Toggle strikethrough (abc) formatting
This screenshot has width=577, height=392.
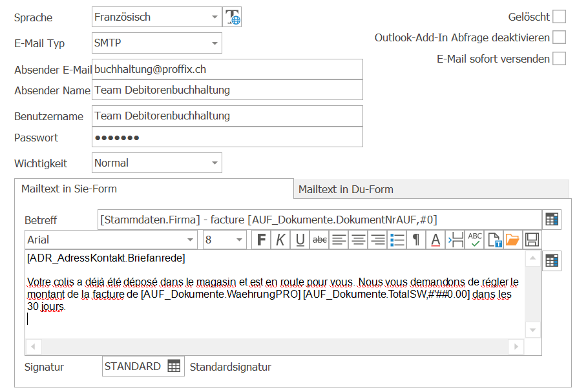(319, 240)
